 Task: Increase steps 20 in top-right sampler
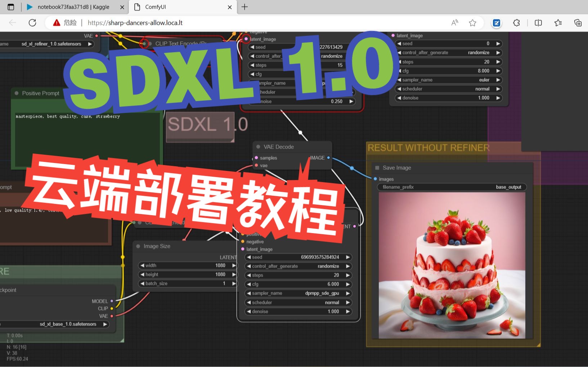498,62
